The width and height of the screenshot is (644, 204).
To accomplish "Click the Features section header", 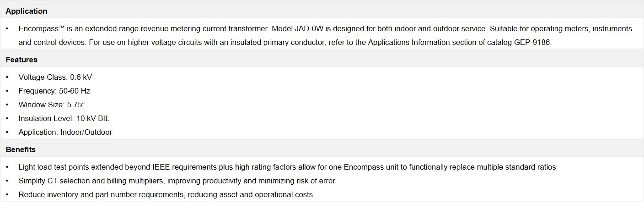I will click(x=21, y=60).
